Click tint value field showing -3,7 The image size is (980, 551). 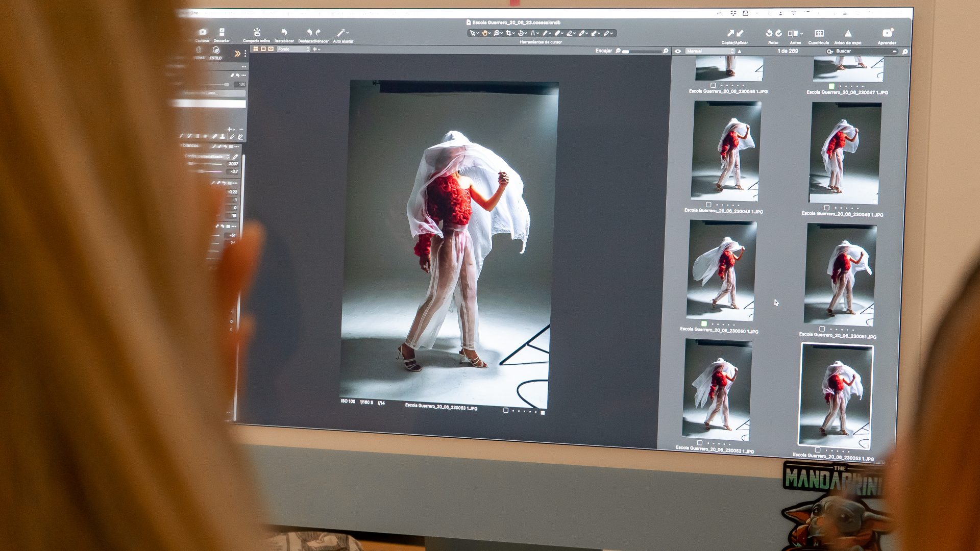pos(234,171)
